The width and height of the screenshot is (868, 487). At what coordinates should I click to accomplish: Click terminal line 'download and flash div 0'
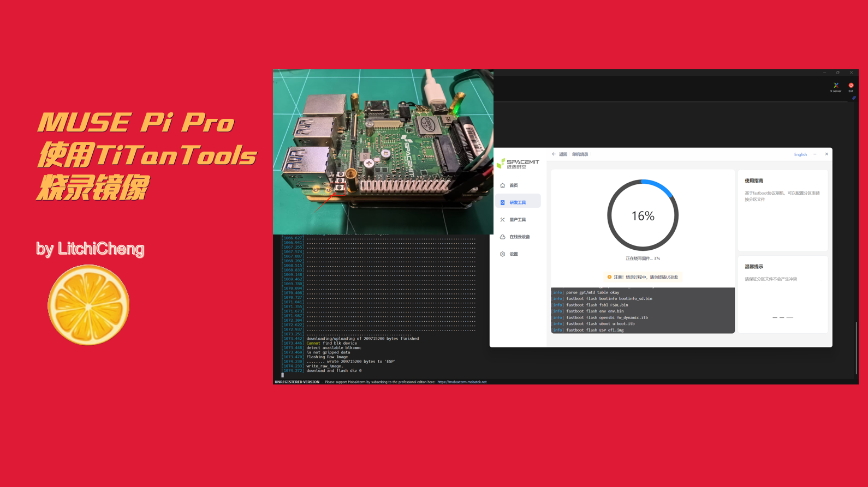point(334,370)
